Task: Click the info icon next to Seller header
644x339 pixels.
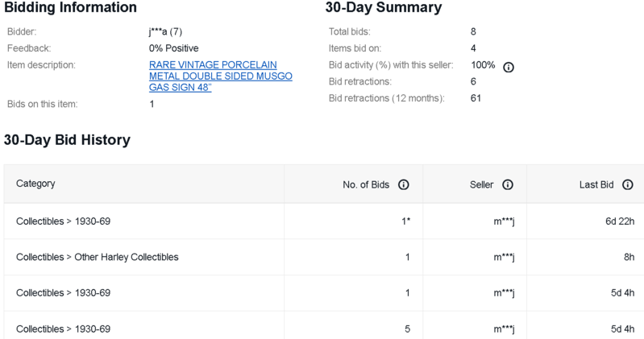Action: coord(508,184)
